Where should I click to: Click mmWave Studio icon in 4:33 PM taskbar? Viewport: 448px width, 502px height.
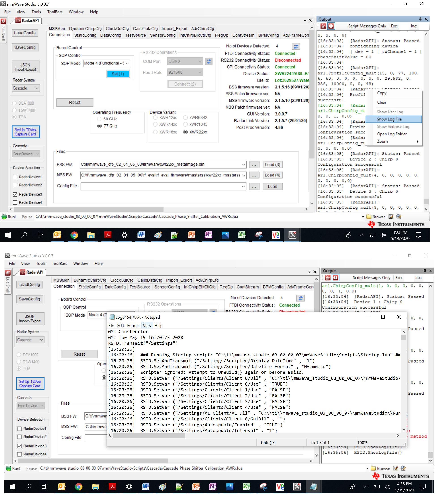tap(292, 235)
